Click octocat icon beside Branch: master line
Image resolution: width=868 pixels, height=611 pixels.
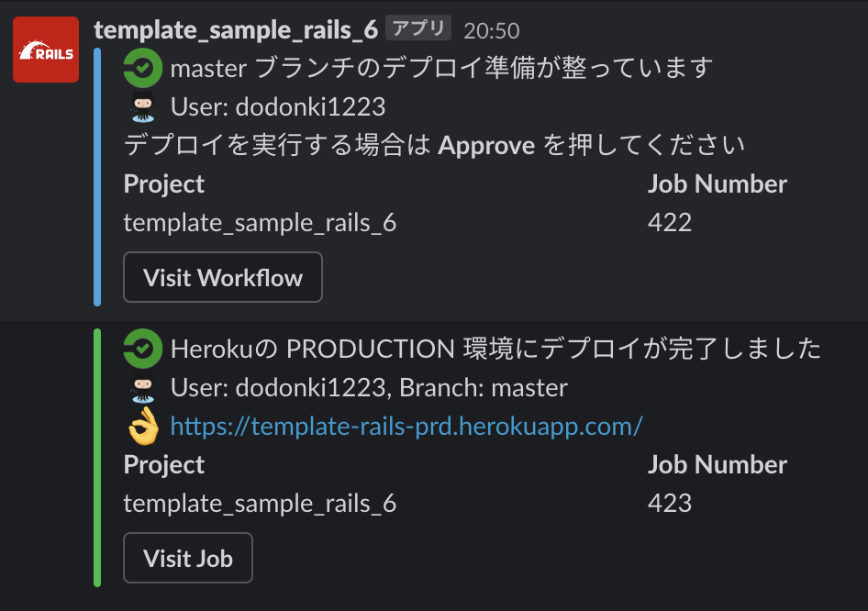[143, 388]
